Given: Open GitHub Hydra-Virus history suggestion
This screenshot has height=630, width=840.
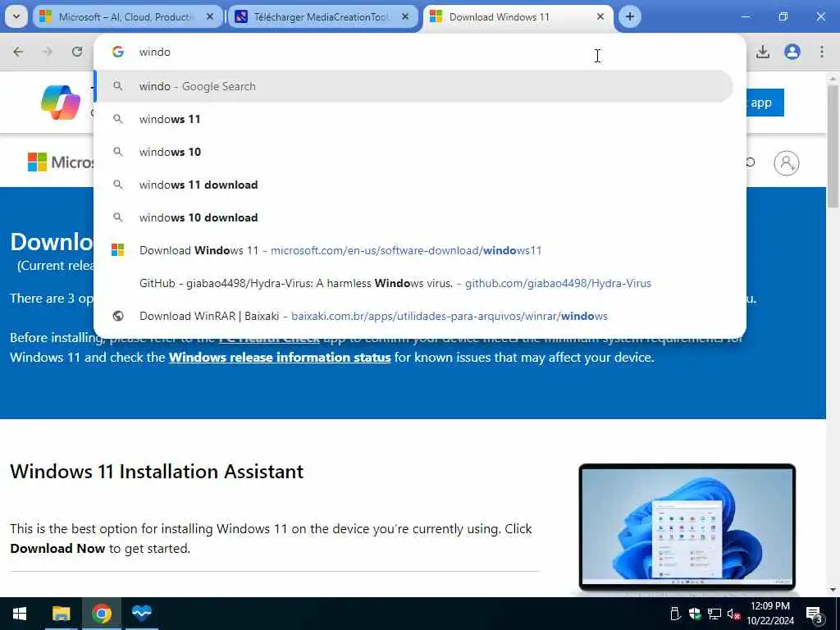Looking at the screenshot, I should pos(413,283).
